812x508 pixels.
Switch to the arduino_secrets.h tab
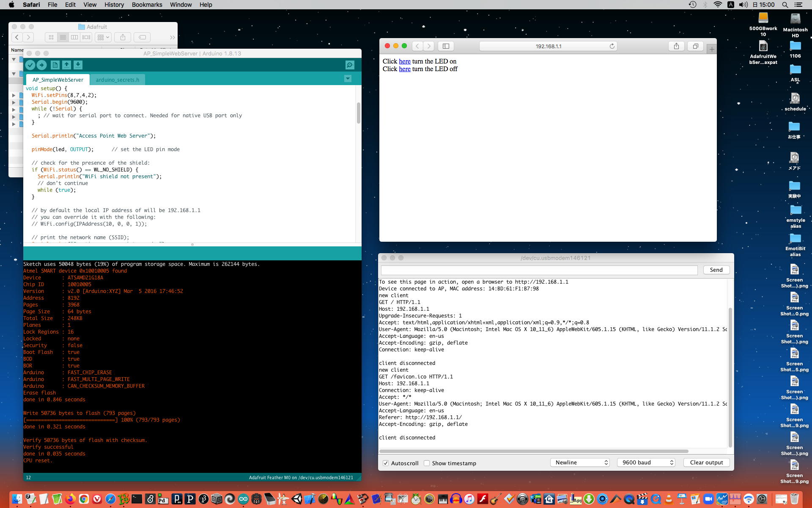117,80
